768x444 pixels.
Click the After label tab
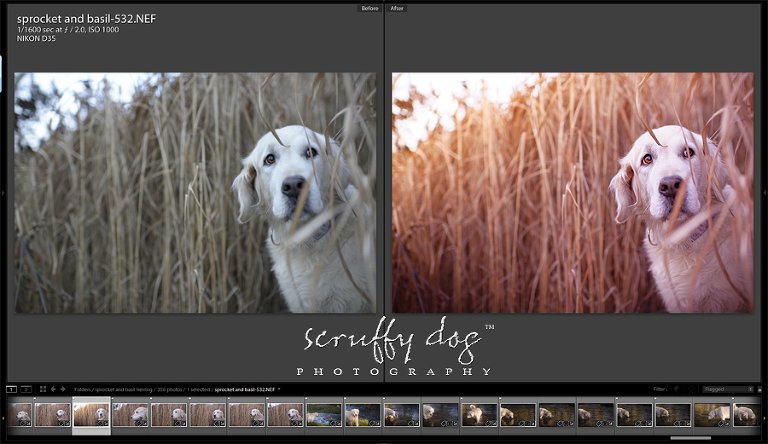397,8
